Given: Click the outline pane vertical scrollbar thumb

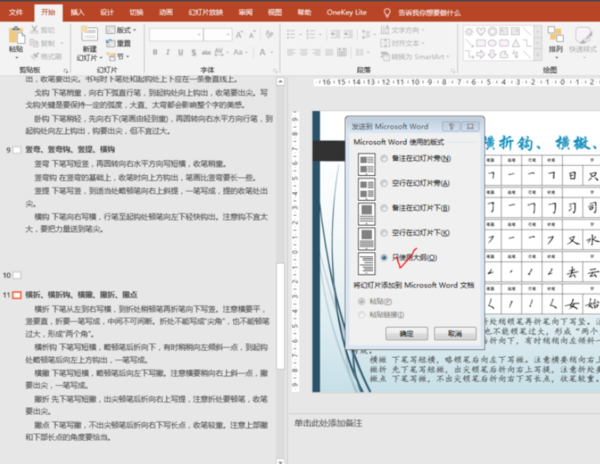Looking at the screenshot, I should (x=280, y=316).
